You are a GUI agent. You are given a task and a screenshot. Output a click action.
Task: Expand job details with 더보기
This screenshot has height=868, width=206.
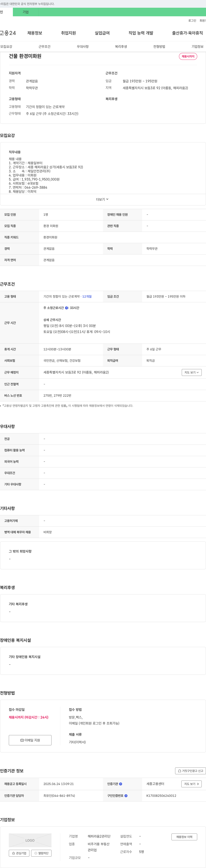coord(102,199)
